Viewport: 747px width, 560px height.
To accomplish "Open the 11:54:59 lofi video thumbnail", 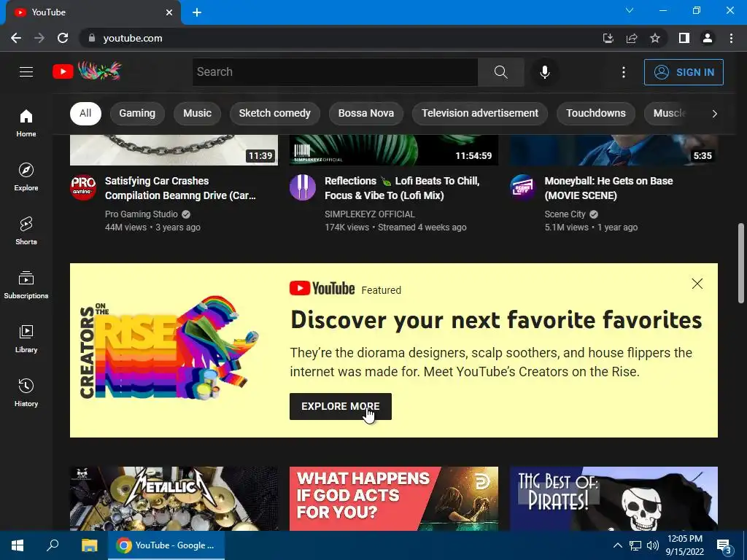I will 393,149.
